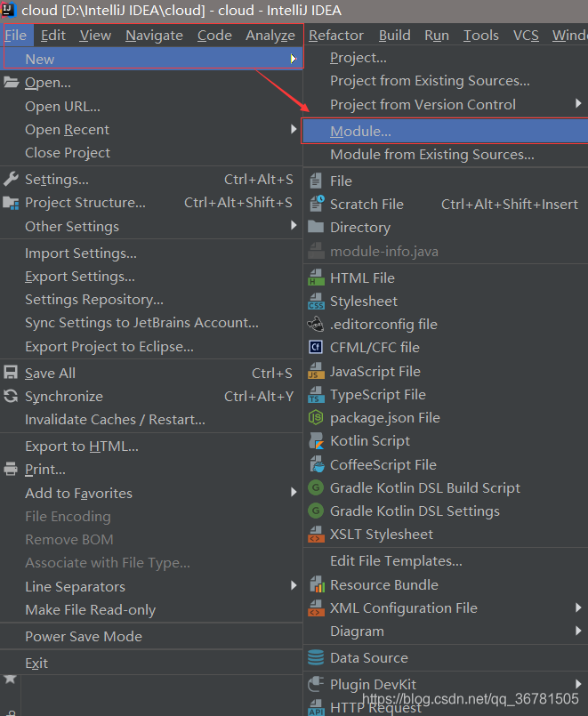Click the Open folder icon
Viewport: 588px width, 716px height.
11,83
